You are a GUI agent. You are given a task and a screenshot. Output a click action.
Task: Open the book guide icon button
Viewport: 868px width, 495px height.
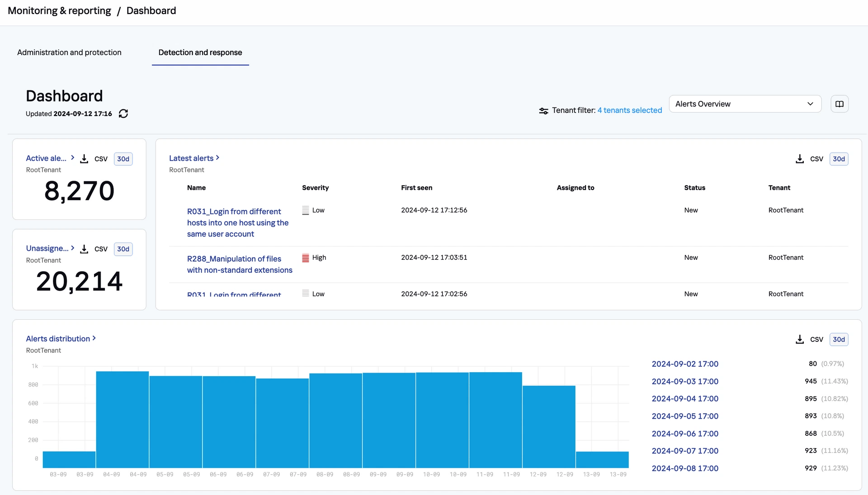point(839,104)
